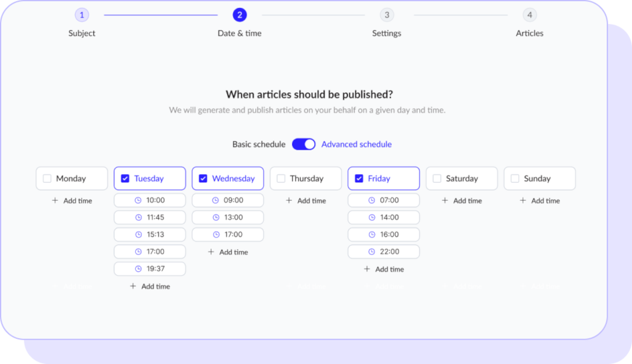Click the plus icon under Sunday

(x=522, y=201)
